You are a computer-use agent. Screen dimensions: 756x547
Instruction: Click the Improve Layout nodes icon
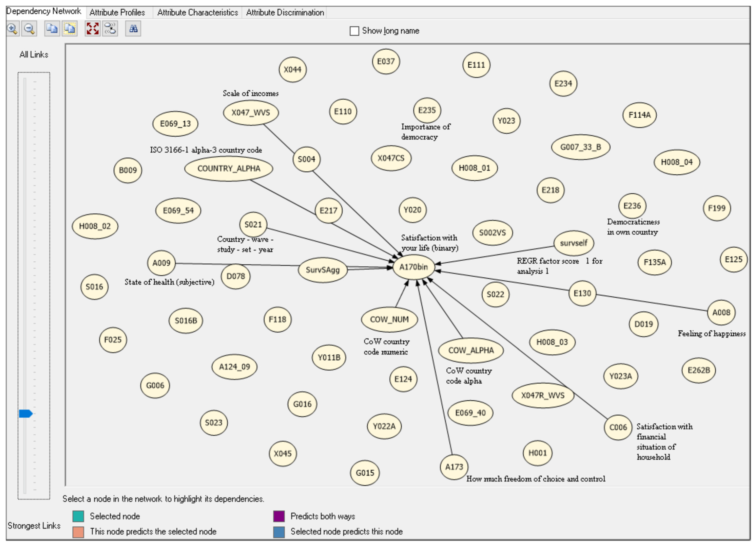110,29
